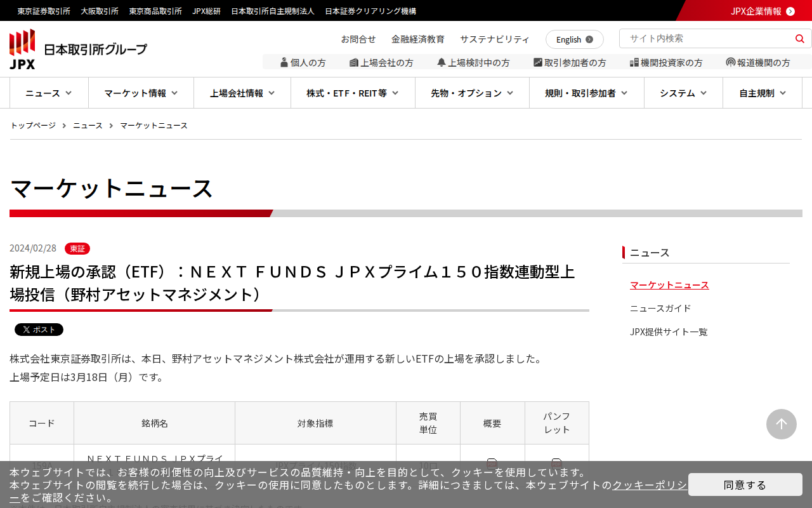The height and width of the screenshot is (508, 812).
Task: Click the サイト内検索 search field
Action: [x=707, y=38]
